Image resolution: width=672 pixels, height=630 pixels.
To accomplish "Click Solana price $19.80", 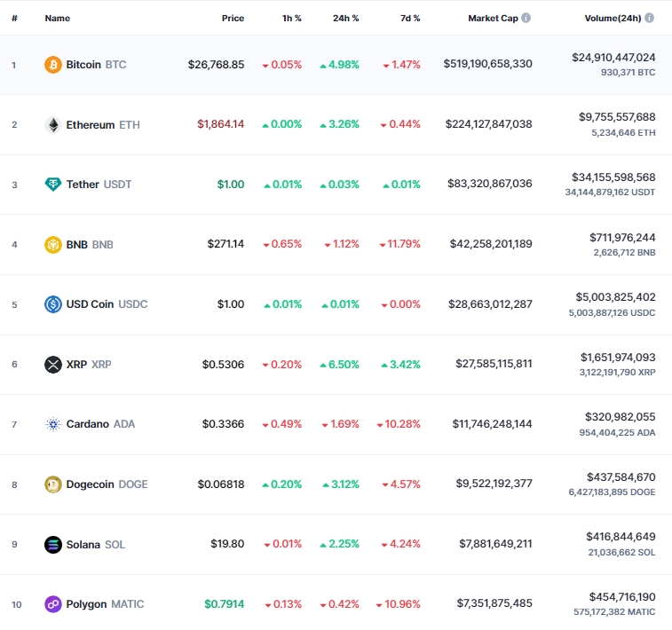I will coord(227,544).
